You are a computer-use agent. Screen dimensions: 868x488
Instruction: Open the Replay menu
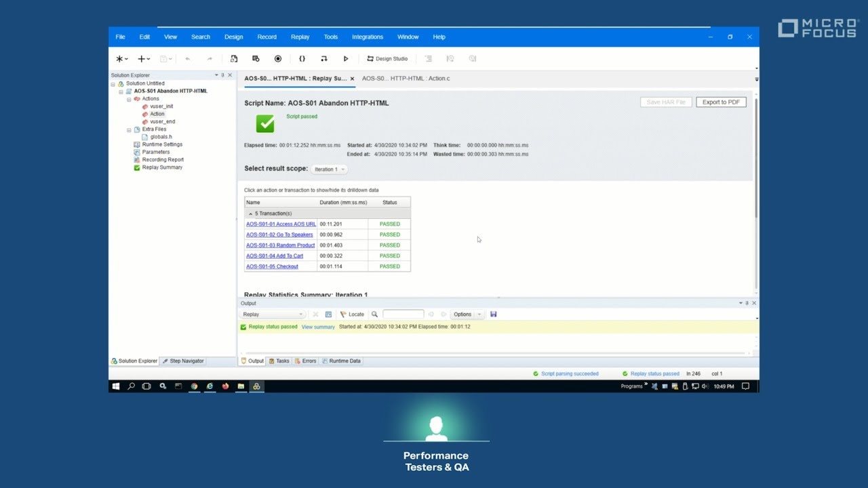point(300,37)
